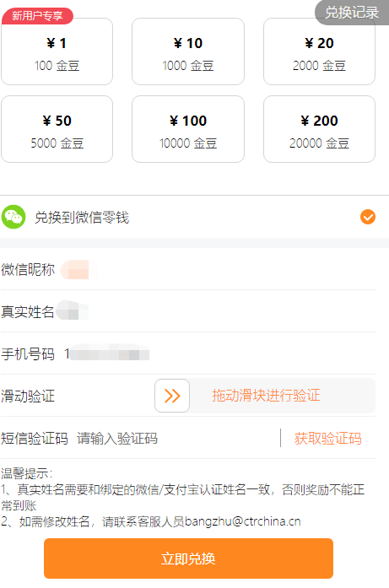This screenshot has height=588, width=389.
Task: Select the ¥10 1000 金豆 option
Action: click(188, 51)
